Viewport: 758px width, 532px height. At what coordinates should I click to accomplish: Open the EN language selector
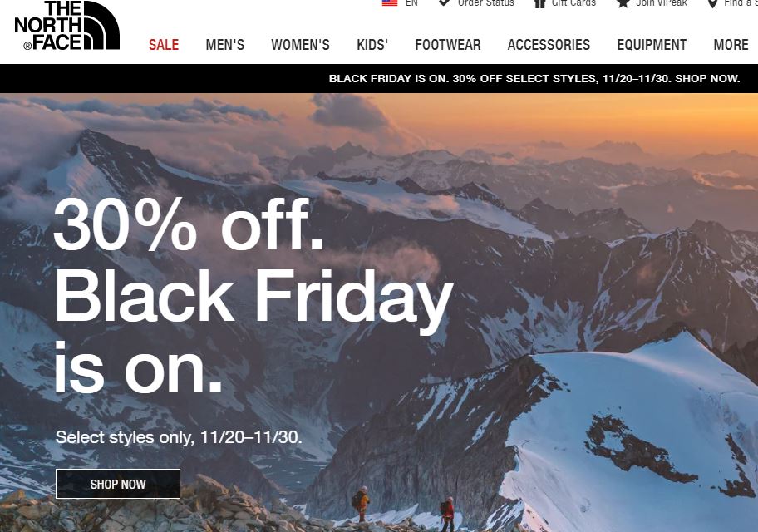click(x=411, y=2)
